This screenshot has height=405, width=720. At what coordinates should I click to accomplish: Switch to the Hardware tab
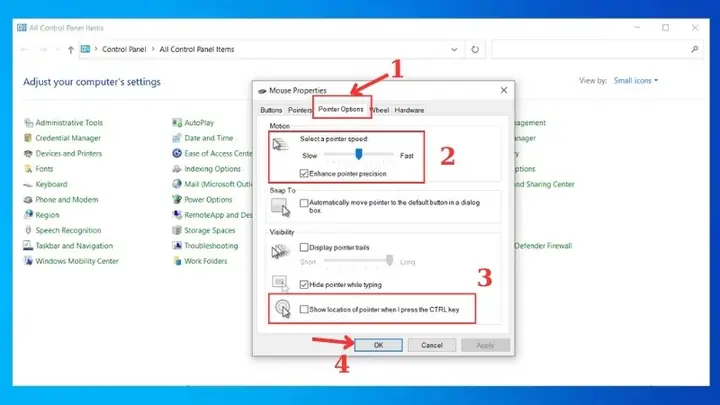[409, 110]
